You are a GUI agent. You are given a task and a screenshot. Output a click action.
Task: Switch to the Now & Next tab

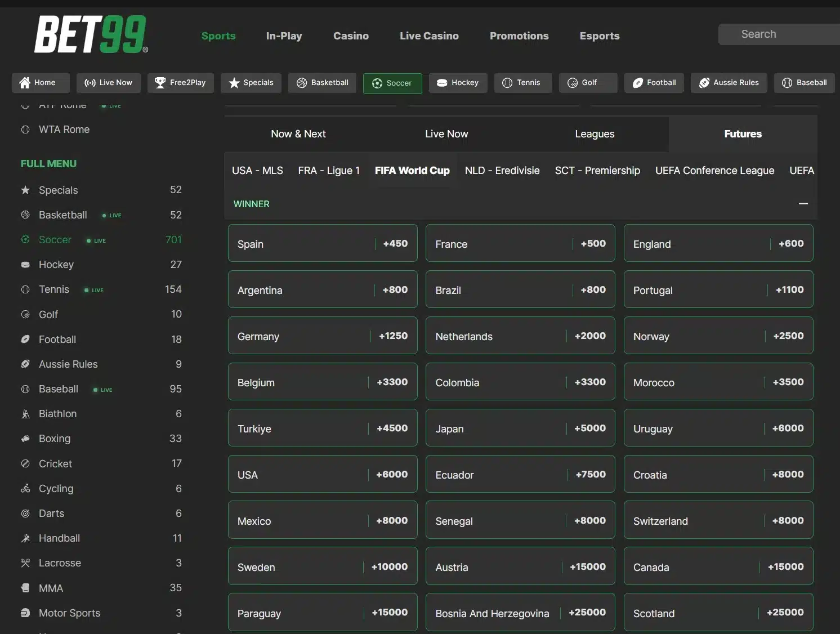(298, 134)
